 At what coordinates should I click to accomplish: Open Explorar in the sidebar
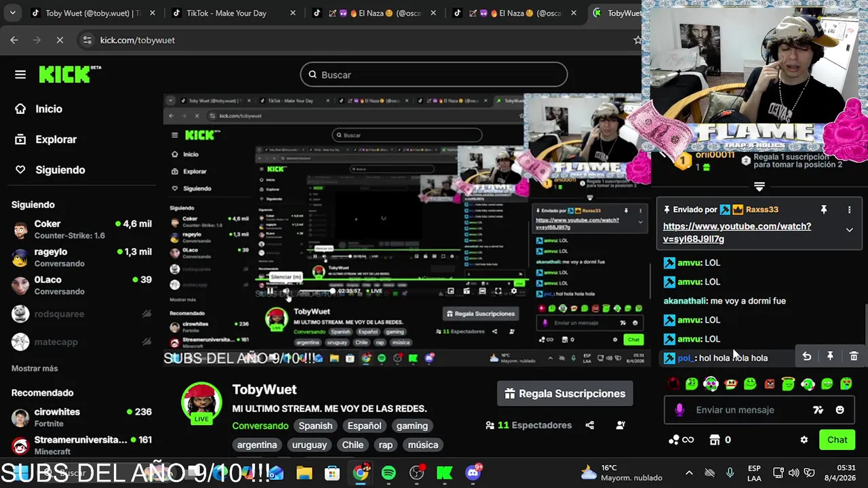point(47,139)
